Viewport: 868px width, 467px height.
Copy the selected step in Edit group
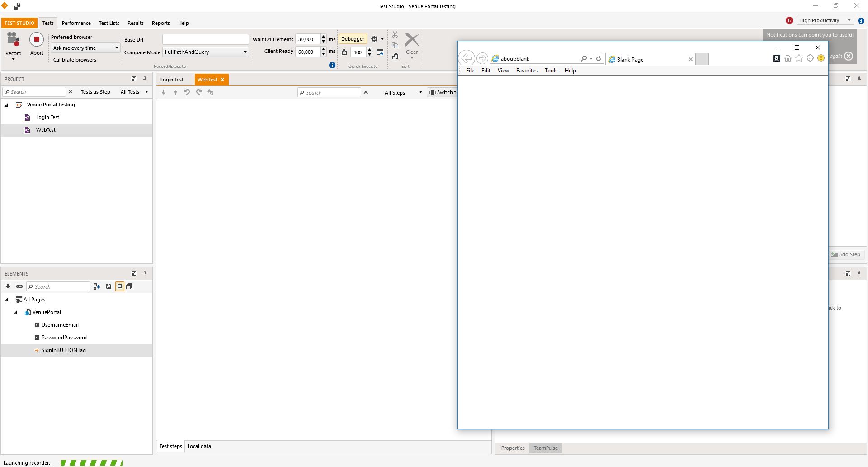pyautogui.click(x=395, y=45)
